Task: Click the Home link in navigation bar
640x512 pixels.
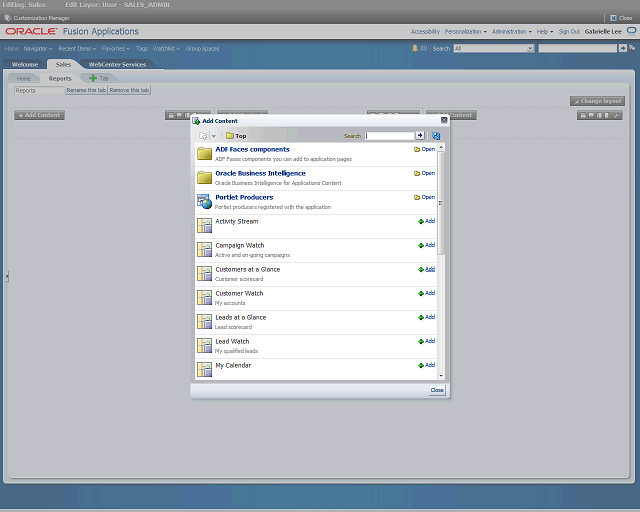Action: 11,49
